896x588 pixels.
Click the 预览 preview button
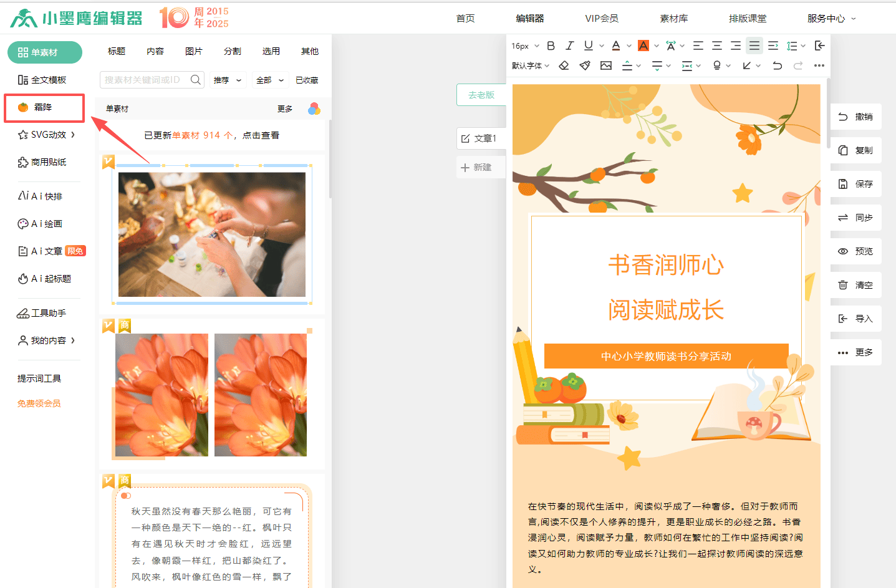click(856, 251)
